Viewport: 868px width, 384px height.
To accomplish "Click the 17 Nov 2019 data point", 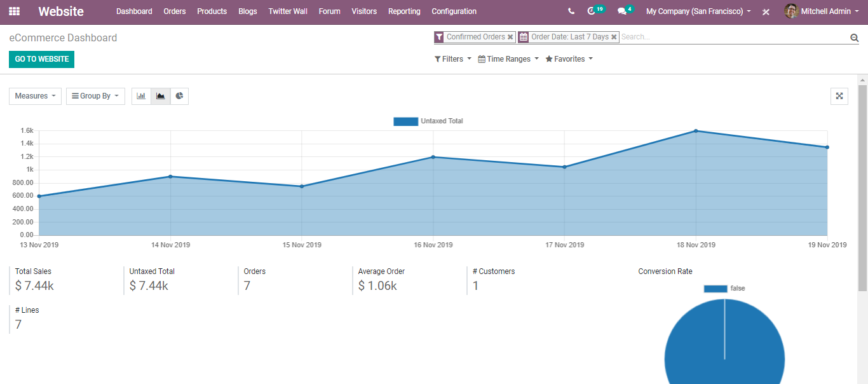I will coord(564,167).
